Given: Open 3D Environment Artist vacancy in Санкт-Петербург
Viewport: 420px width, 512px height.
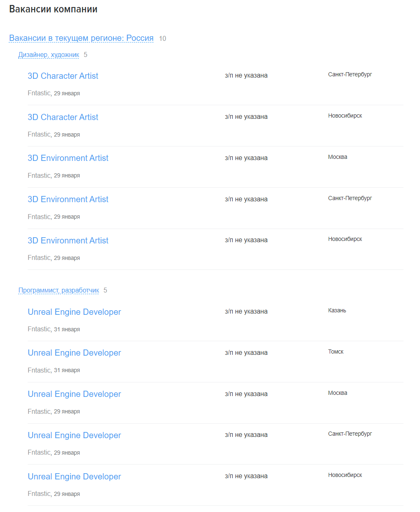Looking at the screenshot, I should (68, 199).
